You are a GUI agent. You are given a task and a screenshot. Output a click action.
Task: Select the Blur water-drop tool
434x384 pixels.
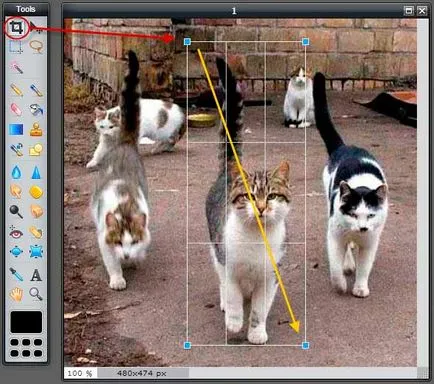pyautogui.click(x=16, y=172)
